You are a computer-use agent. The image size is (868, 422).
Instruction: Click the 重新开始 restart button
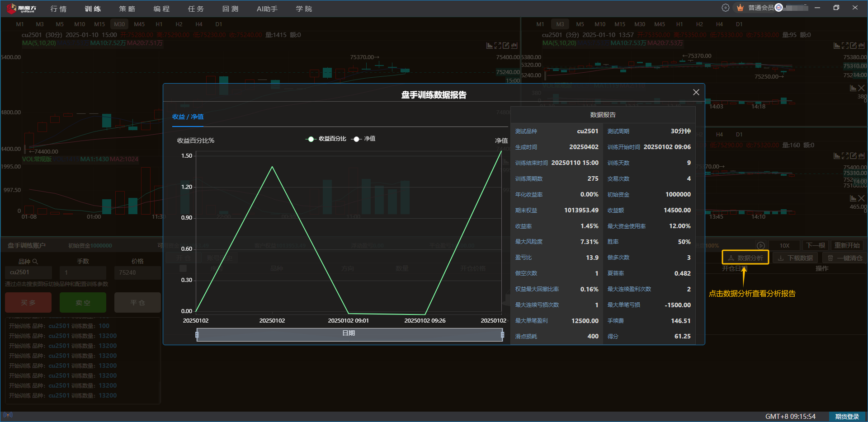(x=847, y=245)
